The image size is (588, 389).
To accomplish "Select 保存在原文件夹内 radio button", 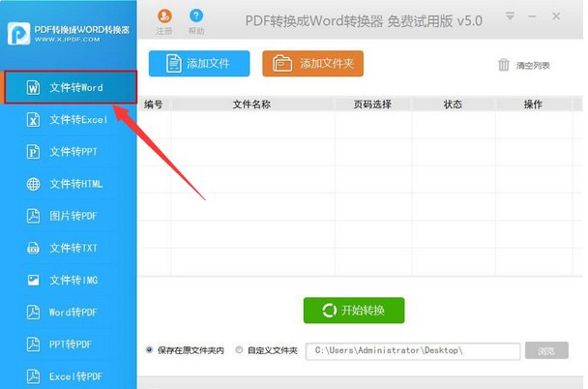I will coord(149,350).
